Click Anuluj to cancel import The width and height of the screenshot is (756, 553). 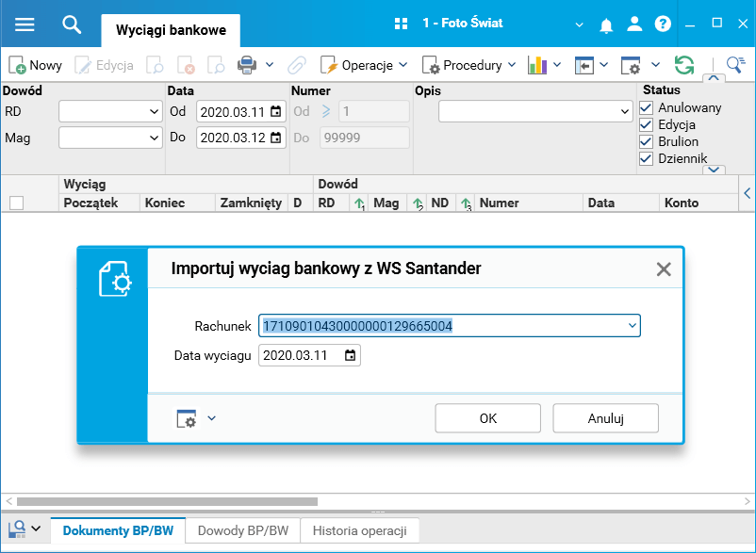point(605,418)
